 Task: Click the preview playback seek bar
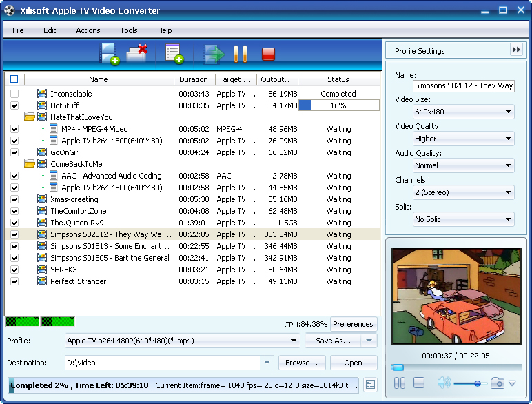pyautogui.click(x=456, y=367)
